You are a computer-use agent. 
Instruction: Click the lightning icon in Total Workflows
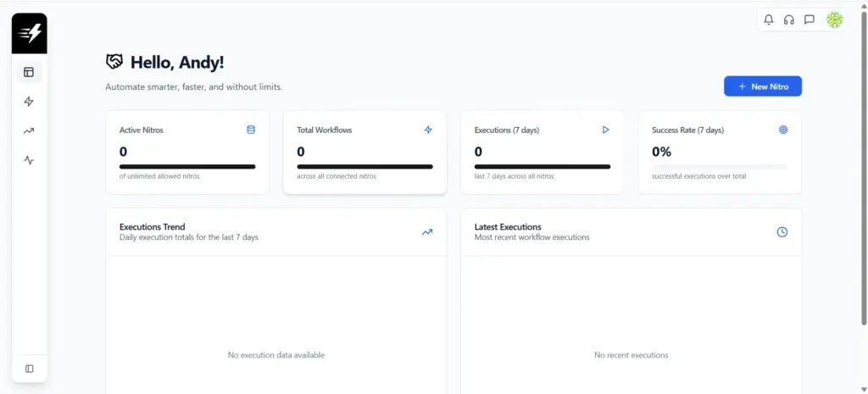(428, 130)
